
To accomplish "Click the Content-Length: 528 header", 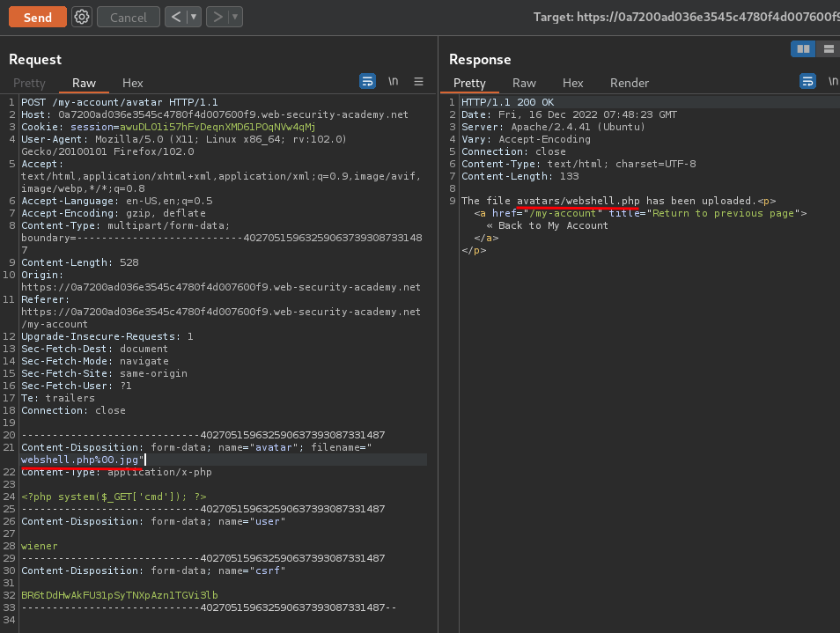I will [x=80, y=262].
